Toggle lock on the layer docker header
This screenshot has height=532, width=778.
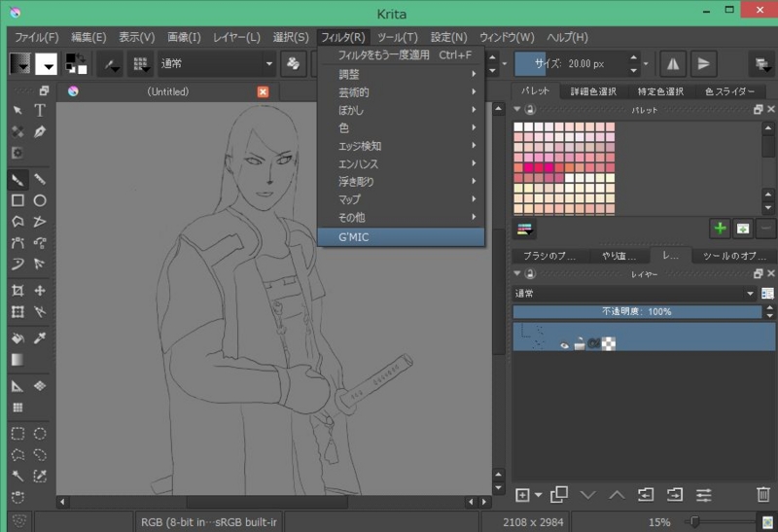tap(530, 273)
